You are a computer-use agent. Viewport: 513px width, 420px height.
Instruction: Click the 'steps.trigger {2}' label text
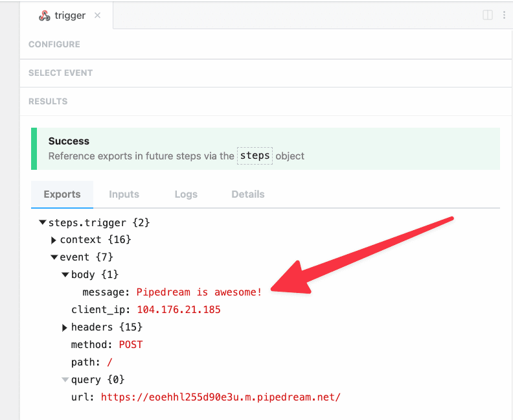(99, 222)
